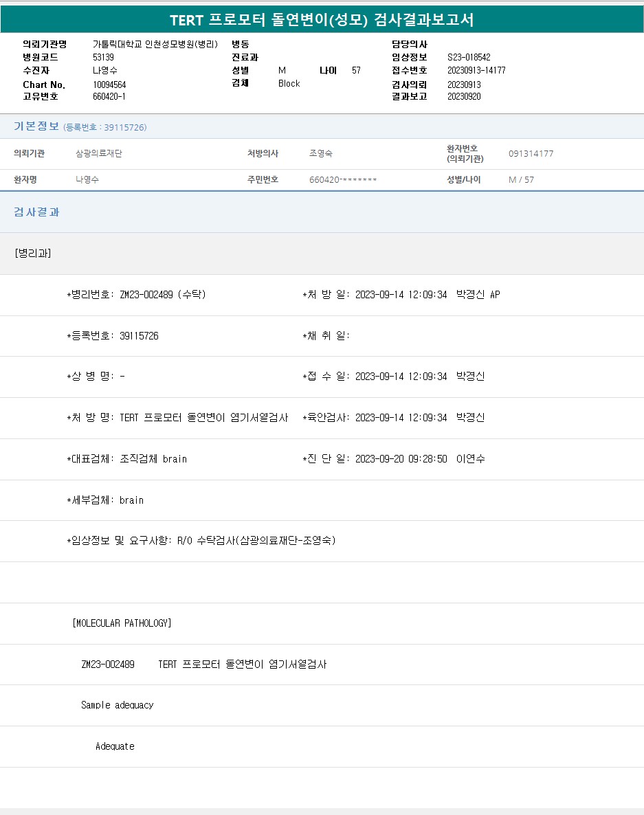644x815 pixels.
Task: Select the patient name 나영수 beside 수진자
Action: pyautogui.click(x=104, y=70)
